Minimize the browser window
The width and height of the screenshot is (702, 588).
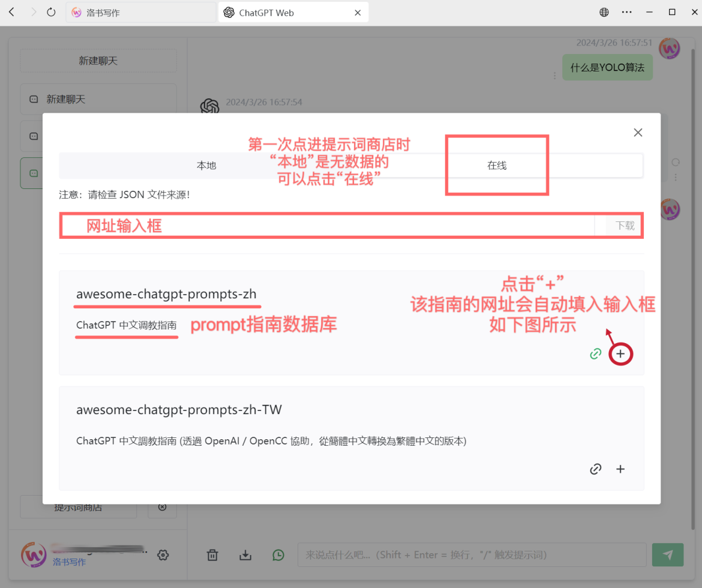(x=649, y=13)
